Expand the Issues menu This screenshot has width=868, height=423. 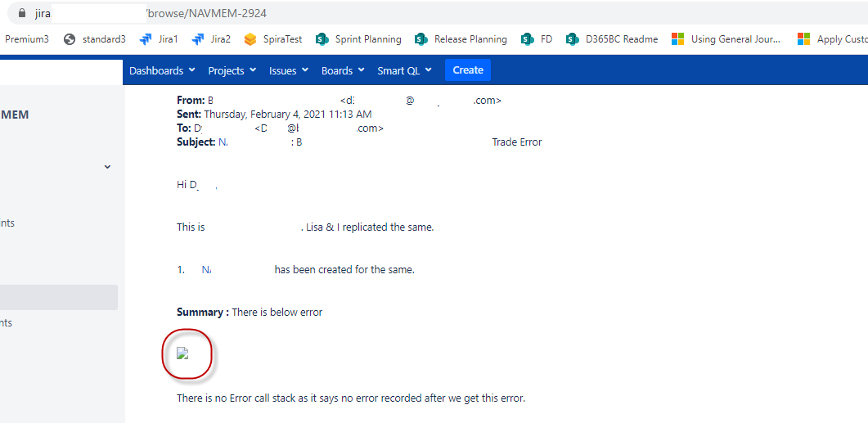[x=289, y=70]
